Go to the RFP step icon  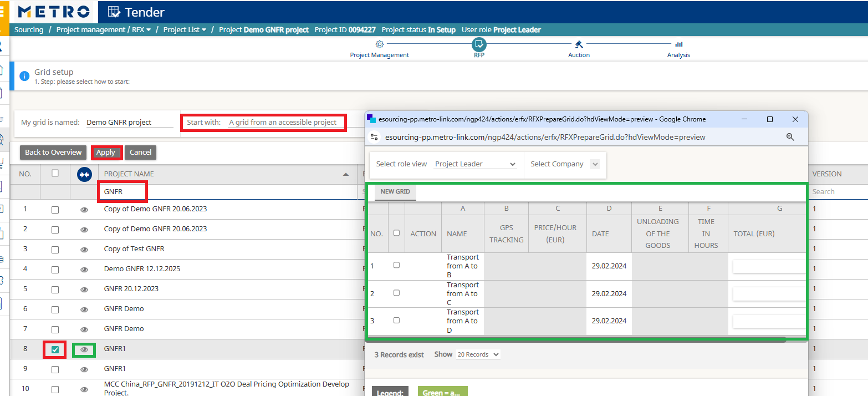[x=479, y=44]
